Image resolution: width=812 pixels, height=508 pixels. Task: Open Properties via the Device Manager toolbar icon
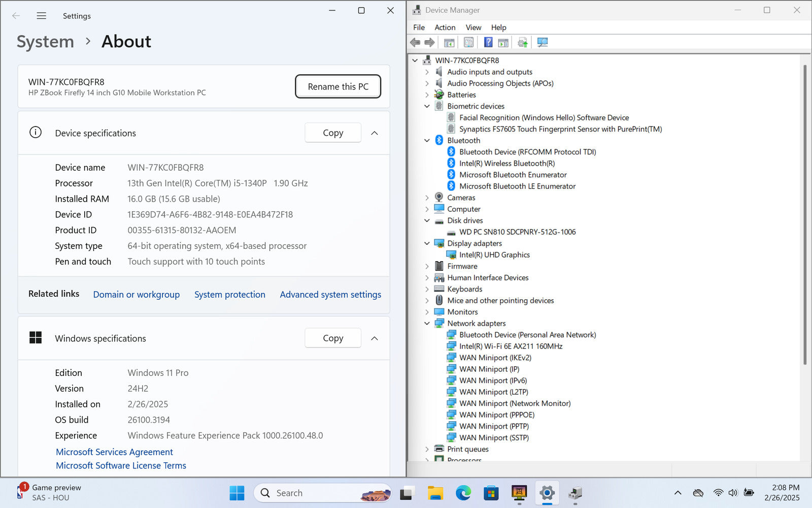tap(468, 43)
